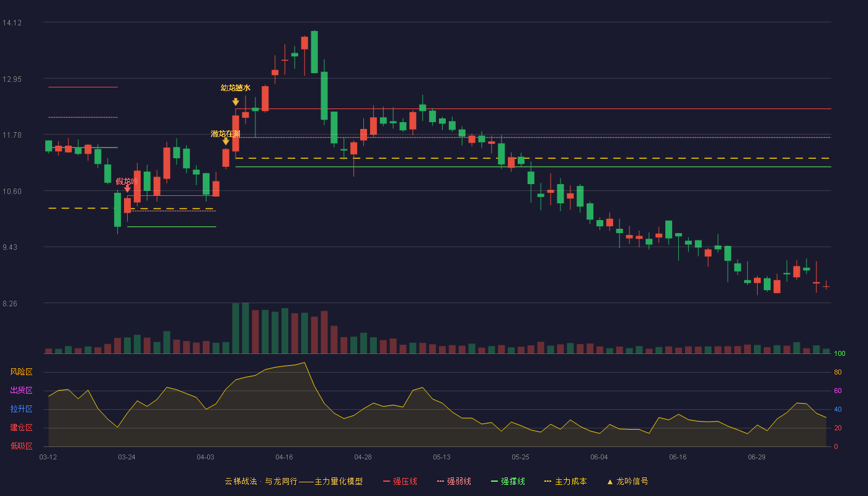Click the yellow arrow under the label starting 幼龙
This screenshot has width=868, height=496.
pyautogui.click(x=236, y=102)
